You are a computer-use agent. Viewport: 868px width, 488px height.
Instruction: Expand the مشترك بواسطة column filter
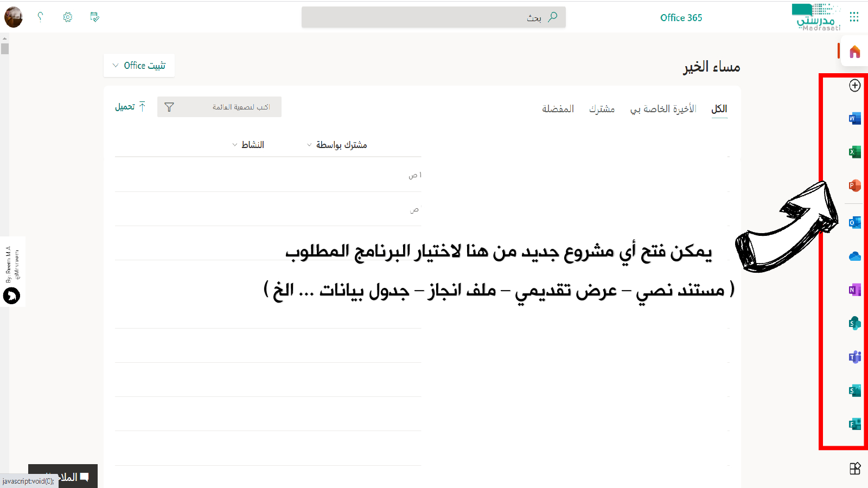337,145
